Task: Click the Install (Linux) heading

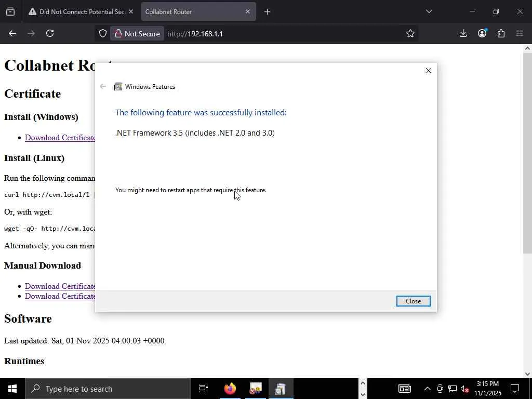Action: point(34,158)
